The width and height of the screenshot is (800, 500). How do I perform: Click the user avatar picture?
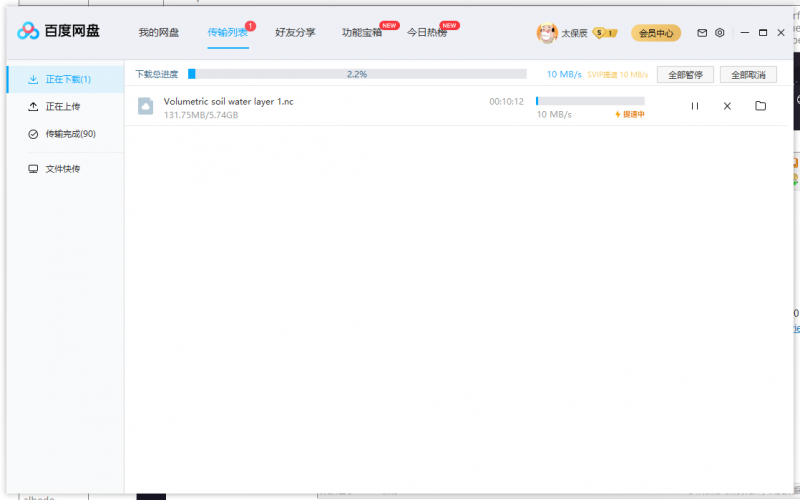click(x=546, y=33)
